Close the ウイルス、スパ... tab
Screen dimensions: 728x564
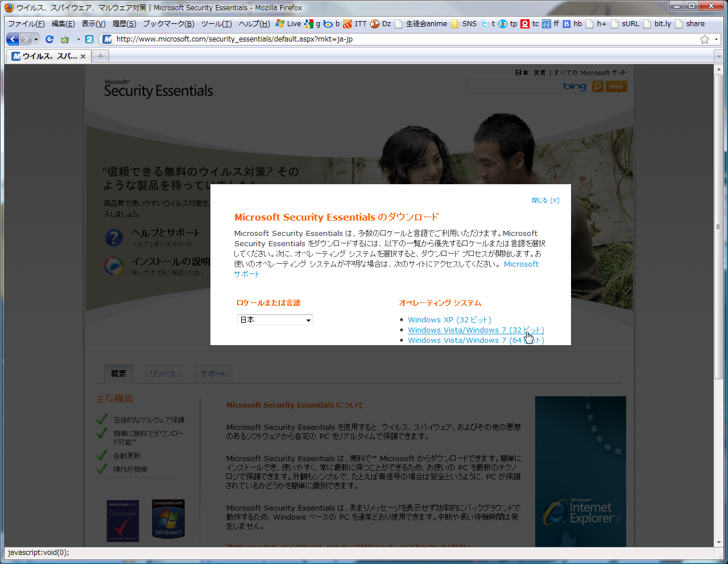coord(83,56)
